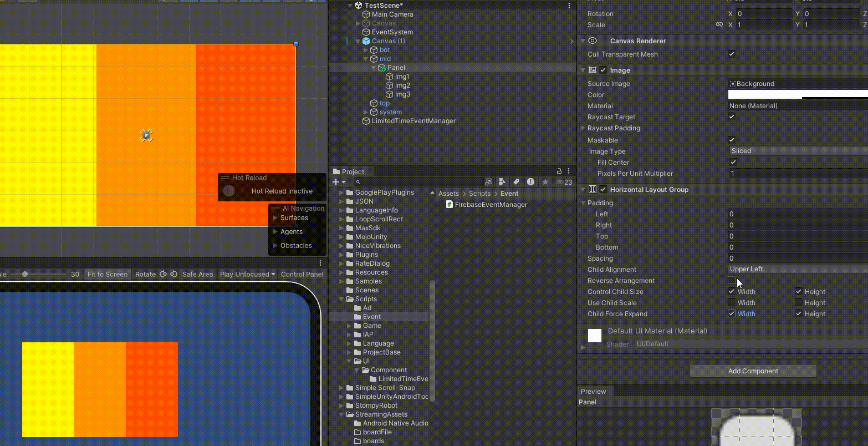Click the Safe Area button

[x=197, y=274]
